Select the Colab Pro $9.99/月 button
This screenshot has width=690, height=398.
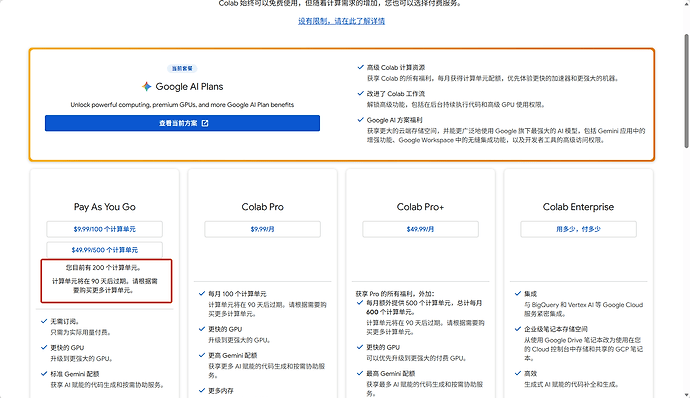coord(262,229)
